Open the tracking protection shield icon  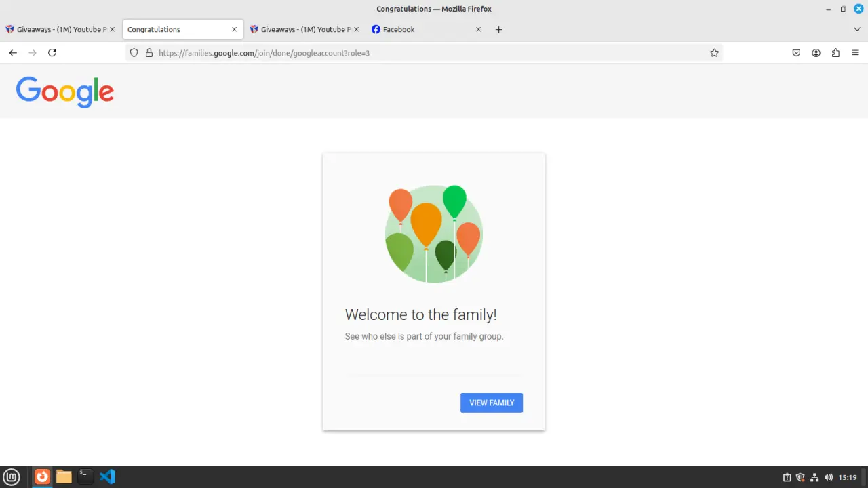coord(134,53)
